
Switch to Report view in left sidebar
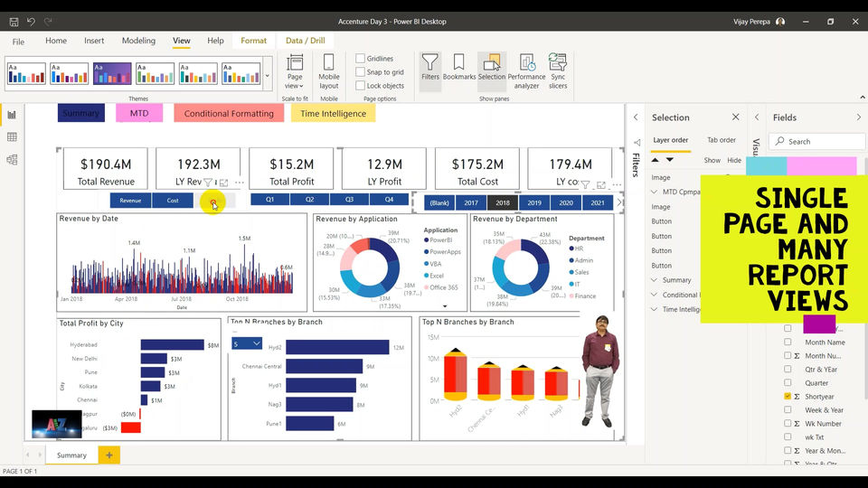[12, 115]
